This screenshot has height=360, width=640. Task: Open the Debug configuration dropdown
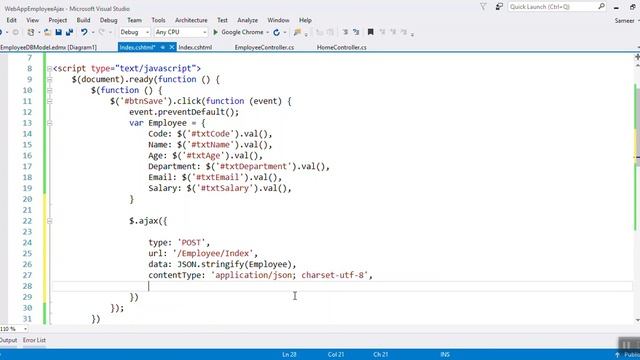coord(135,32)
